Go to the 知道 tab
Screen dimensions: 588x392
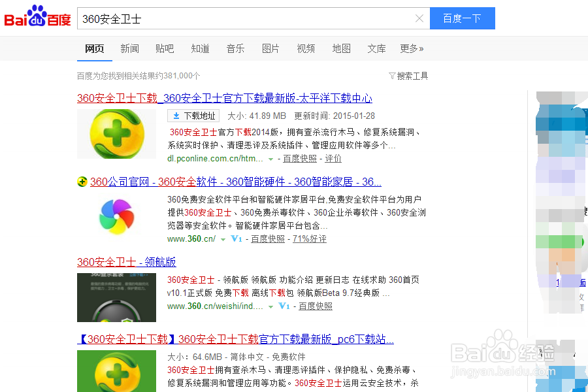point(201,49)
